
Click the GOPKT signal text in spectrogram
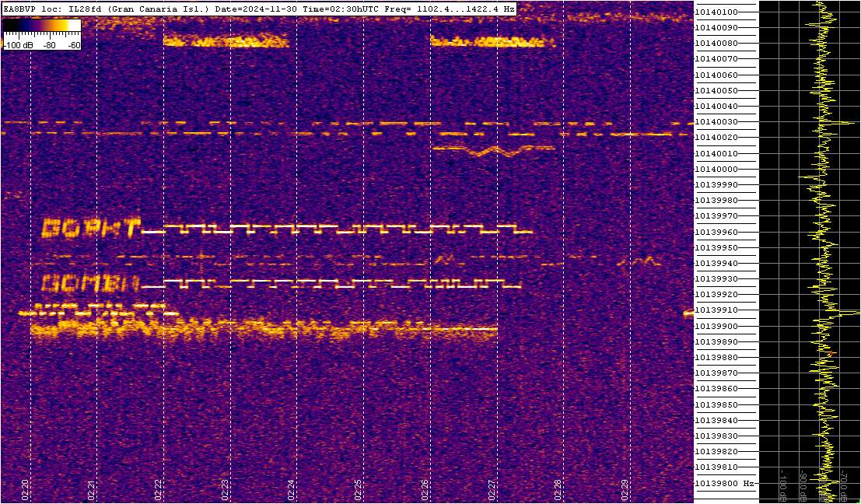pos(91,228)
